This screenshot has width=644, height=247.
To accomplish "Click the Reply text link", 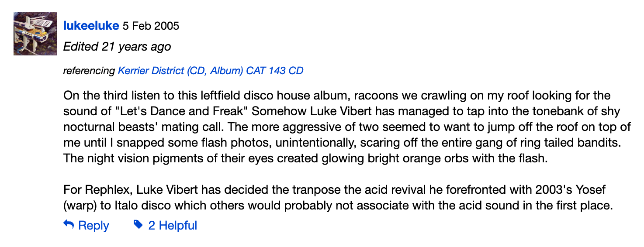I will (x=93, y=226).
